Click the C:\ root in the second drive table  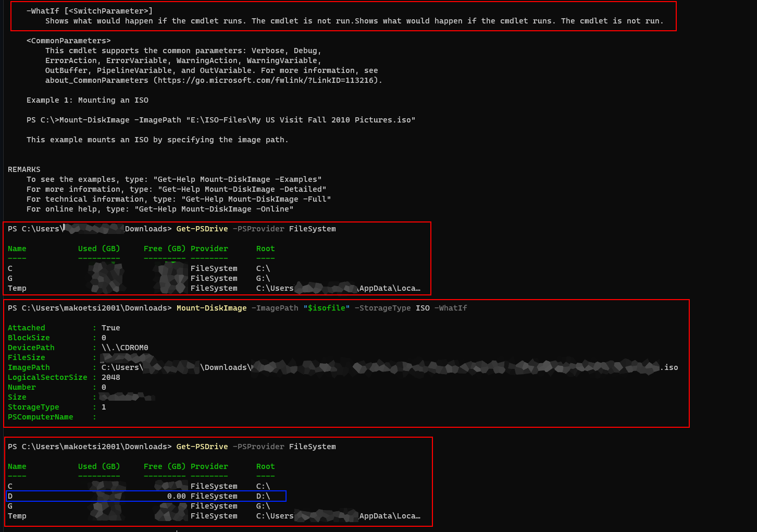(263, 486)
